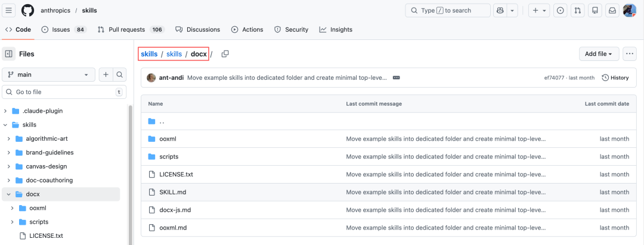Open notifications inbox icon

tap(612, 10)
